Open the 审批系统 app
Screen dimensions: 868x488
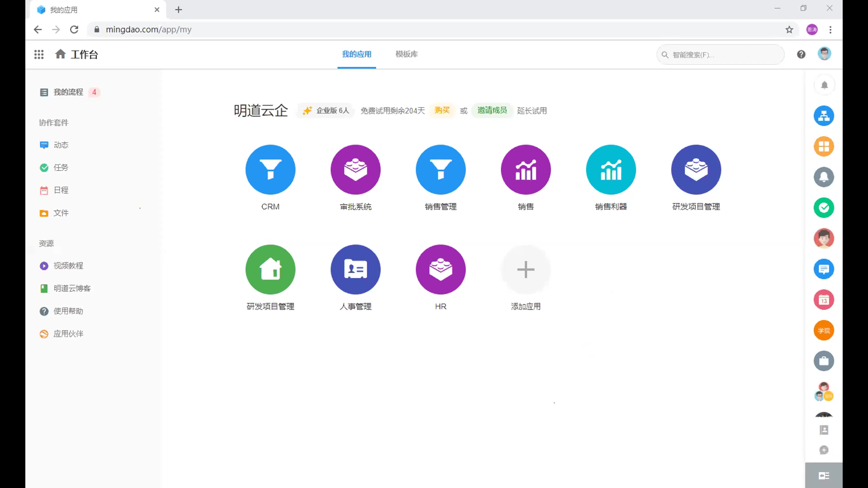click(x=356, y=169)
